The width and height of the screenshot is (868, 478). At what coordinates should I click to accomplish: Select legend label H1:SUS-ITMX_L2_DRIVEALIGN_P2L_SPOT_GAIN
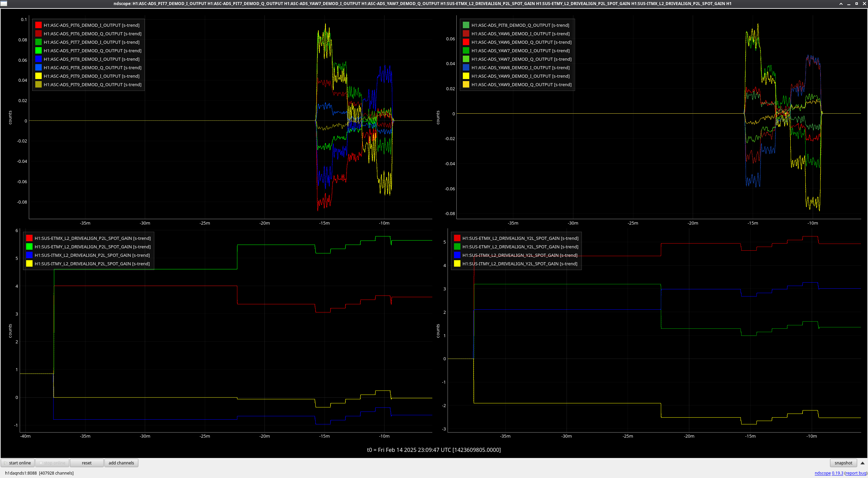92,255
